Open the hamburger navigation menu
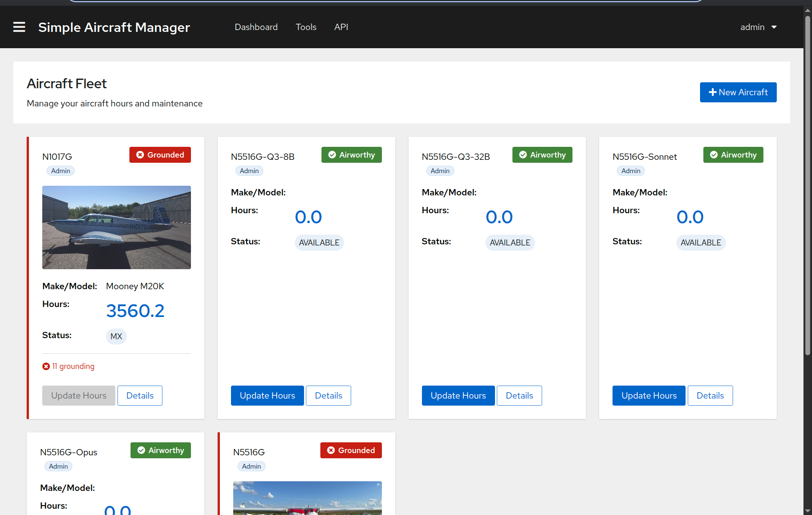Screen dimensions: 812x515 click(x=19, y=27)
